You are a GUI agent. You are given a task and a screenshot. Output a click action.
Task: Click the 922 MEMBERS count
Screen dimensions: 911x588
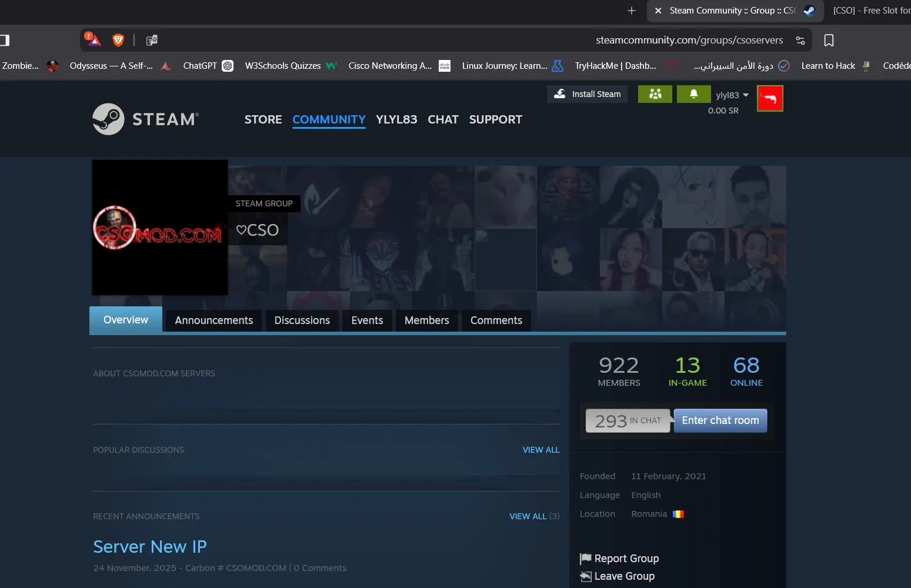click(619, 372)
